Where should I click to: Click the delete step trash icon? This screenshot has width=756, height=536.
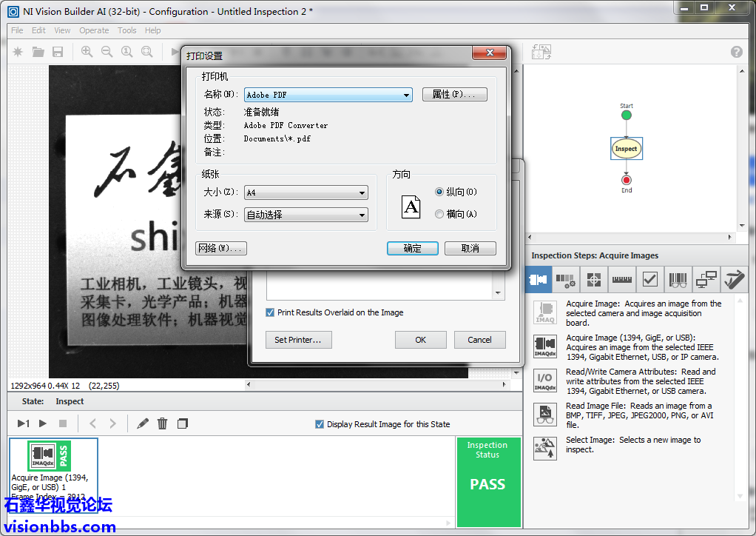click(162, 423)
